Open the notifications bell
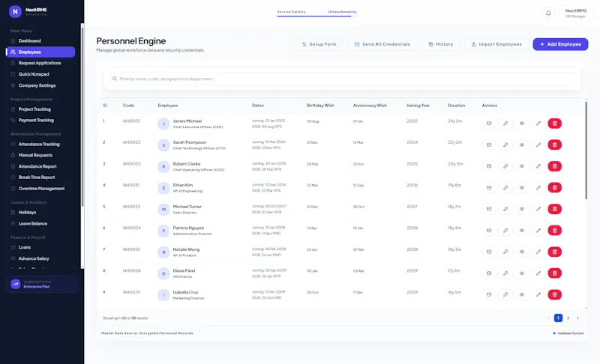This screenshot has width=600, height=364. [x=548, y=13]
